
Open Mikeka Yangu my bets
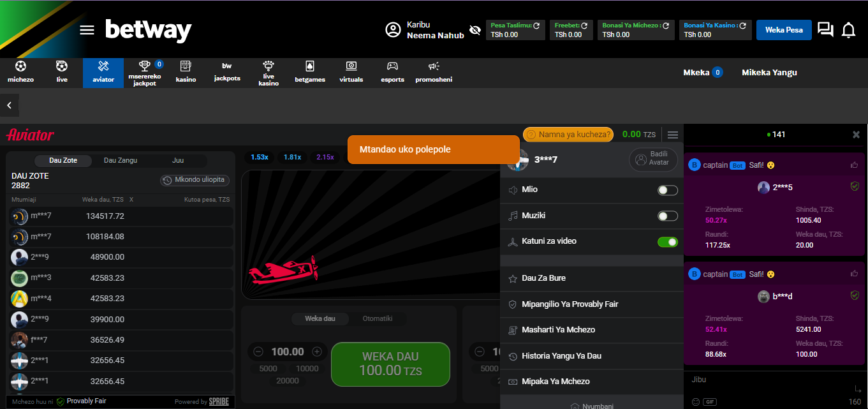pos(769,72)
